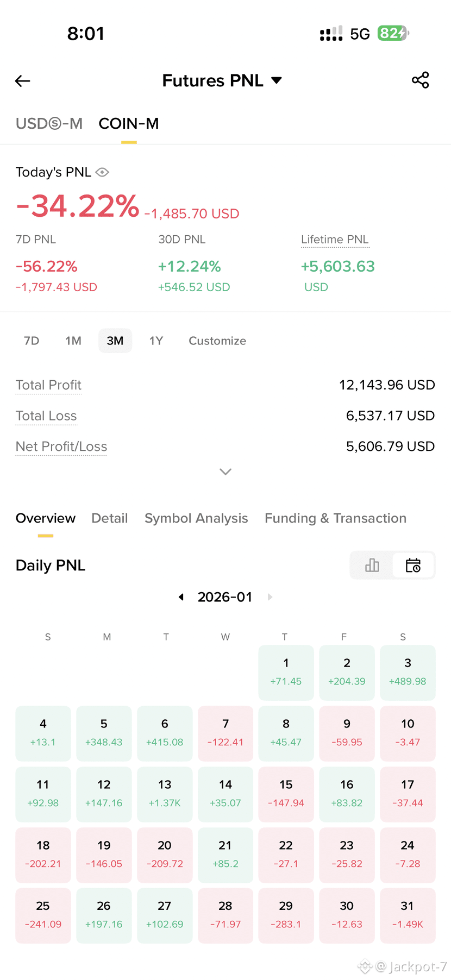Tap the back arrow icon

pos(23,81)
